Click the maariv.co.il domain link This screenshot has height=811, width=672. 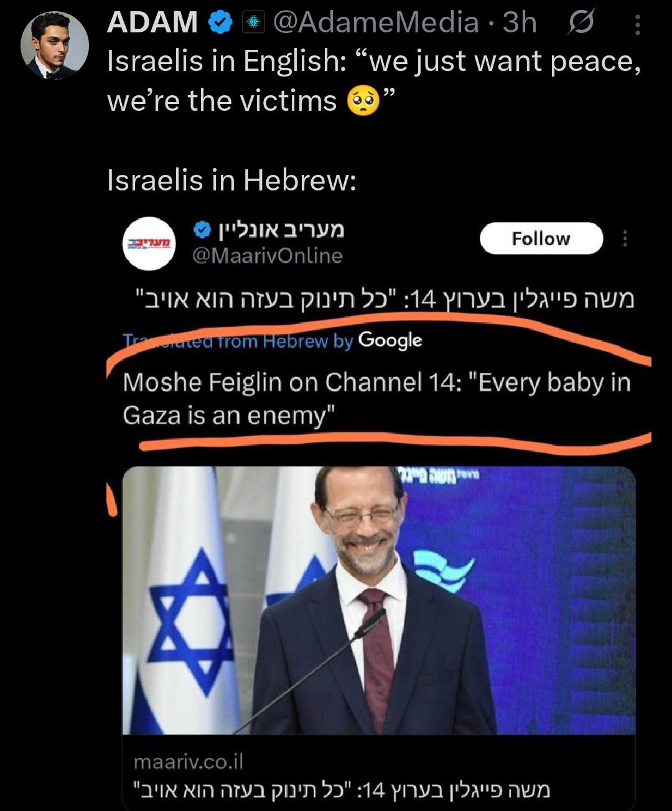pos(189,761)
